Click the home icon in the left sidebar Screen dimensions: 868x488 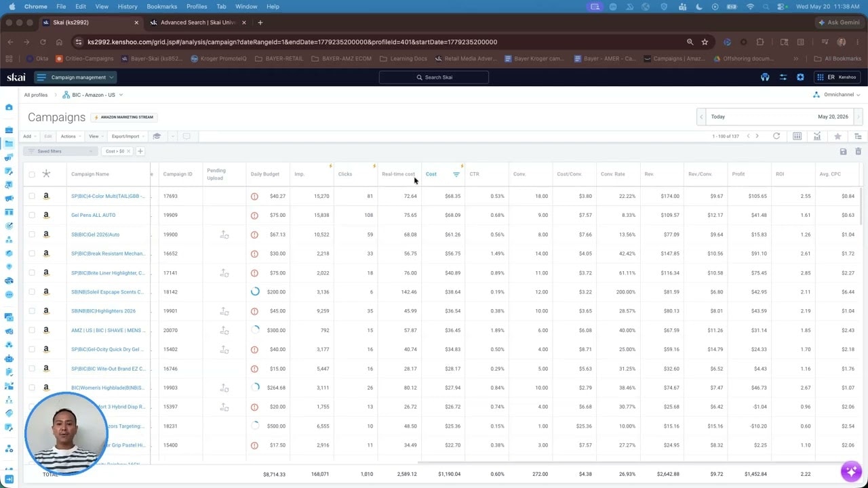[x=9, y=107]
